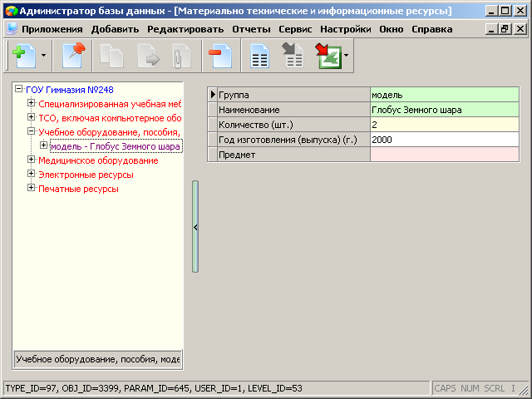Click the table report document icon
532x399 pixels.
pyautogui.click(x=260, y=58)
